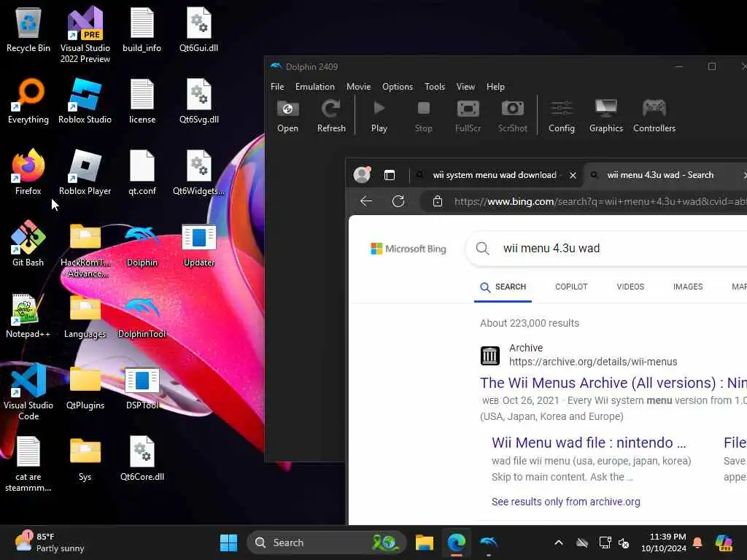The image size is (747, 560).
Task: Select the qt.conf file icon
Action: coord(142,172)
